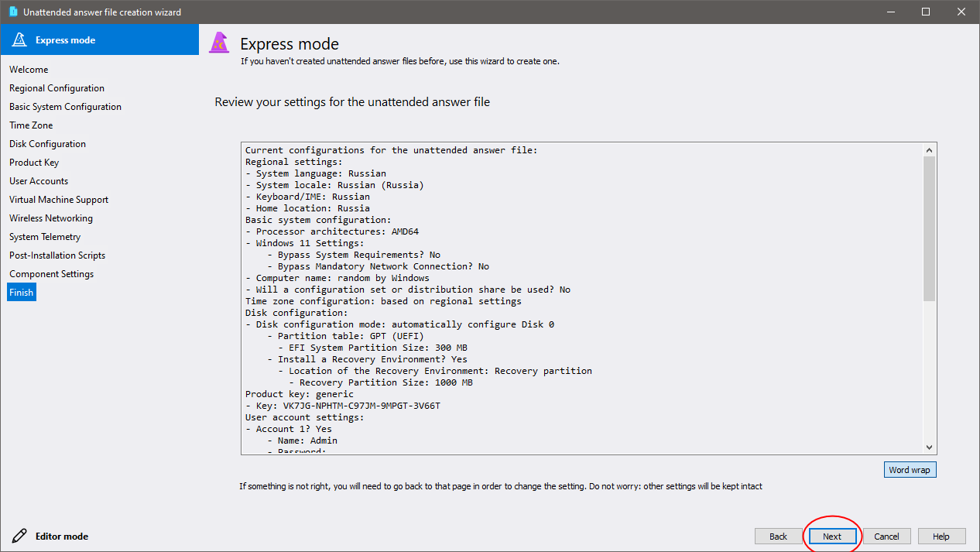Click the Back button
Image resolution: width=980 pixels, height=552 pixels.
click(778, 536)
